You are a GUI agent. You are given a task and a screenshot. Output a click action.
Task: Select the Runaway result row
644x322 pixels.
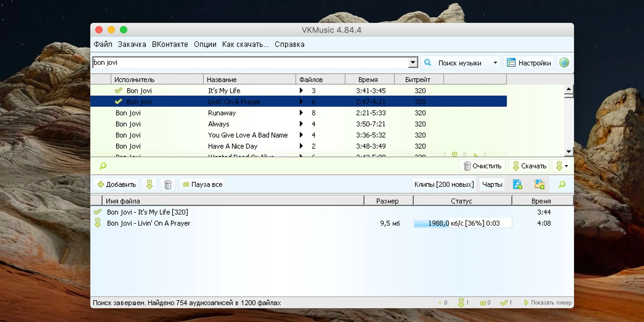[x=298, y=113]
